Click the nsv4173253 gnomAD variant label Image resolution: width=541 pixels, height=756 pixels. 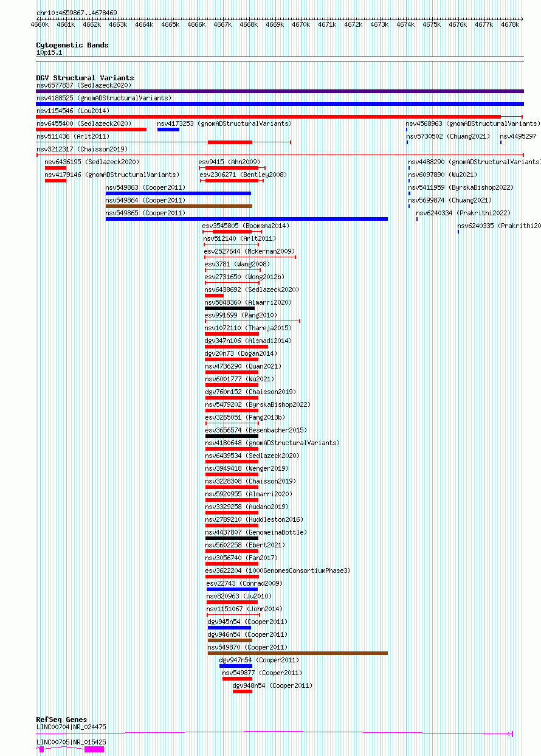click(224, 123)
